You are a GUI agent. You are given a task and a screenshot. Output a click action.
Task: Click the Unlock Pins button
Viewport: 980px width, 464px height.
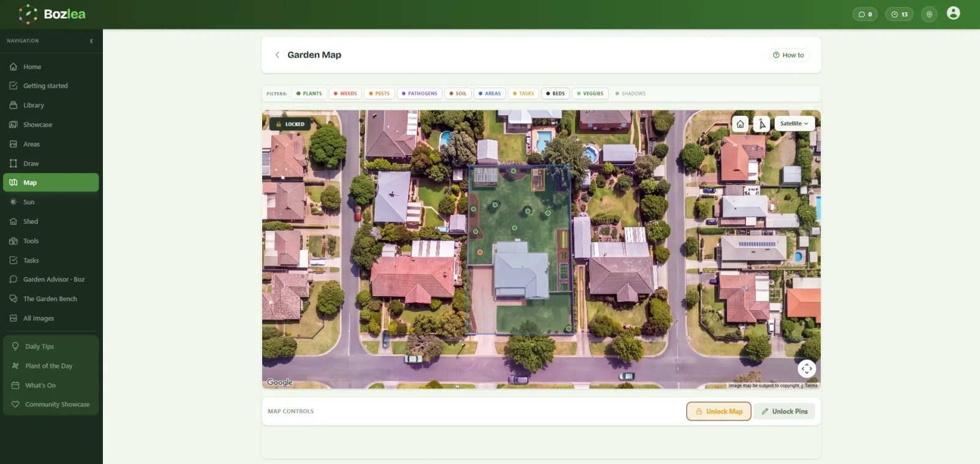pos(785,411)
